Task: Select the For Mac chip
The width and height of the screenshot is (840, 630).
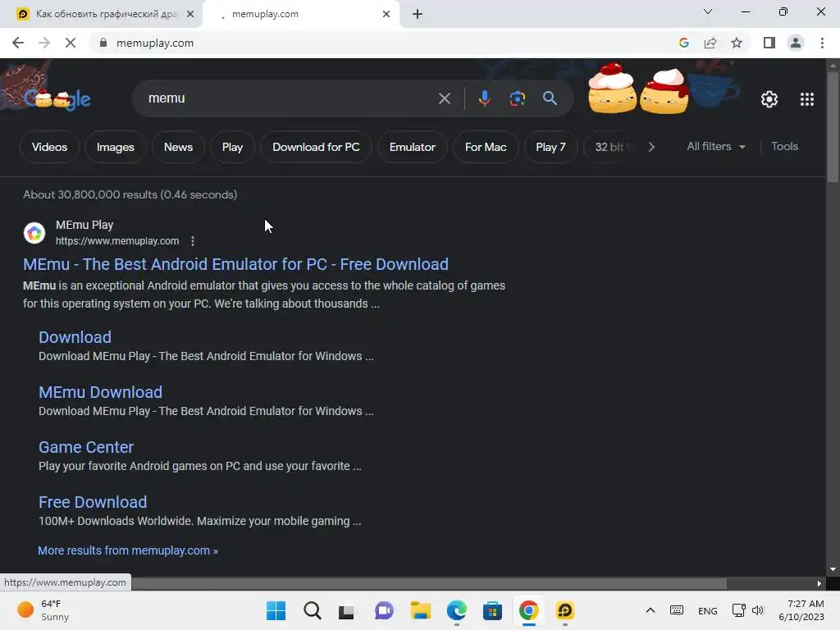Action: (x=486, y=147)
